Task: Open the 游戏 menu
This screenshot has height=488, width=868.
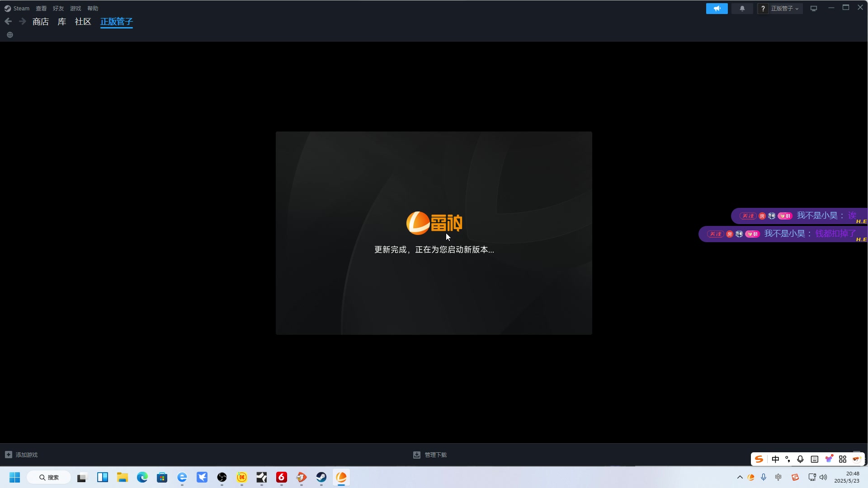Action: (x=75, y=8)
